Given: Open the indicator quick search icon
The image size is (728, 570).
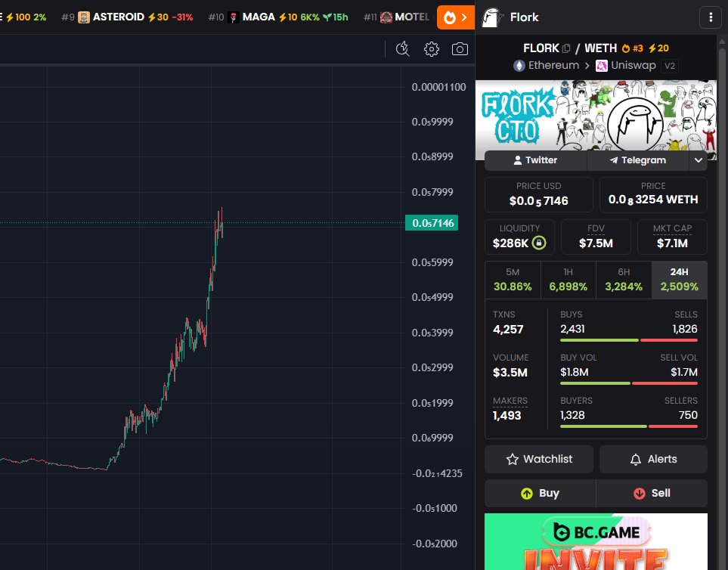Looking at the screenshot, I should 402,48.
